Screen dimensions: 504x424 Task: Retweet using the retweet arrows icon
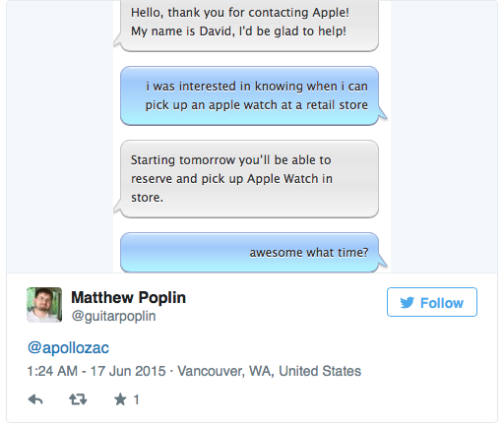click(78, 399)
